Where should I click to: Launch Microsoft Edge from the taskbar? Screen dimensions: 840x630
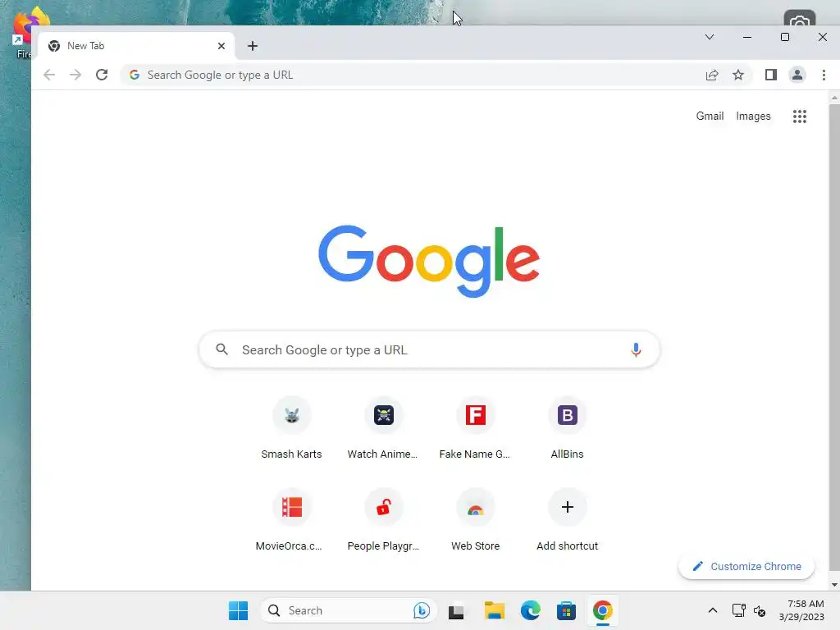(x=531, y=610)
